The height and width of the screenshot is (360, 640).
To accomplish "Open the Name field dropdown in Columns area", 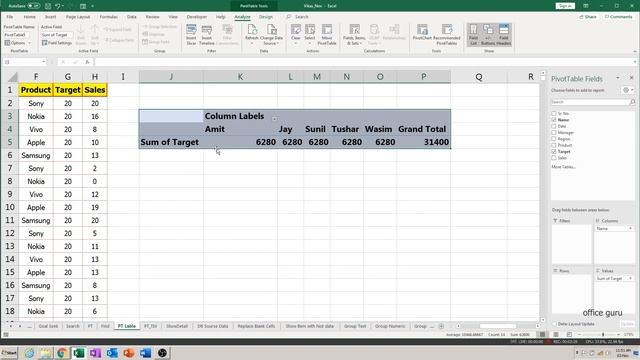I will [x=630, y=229].
